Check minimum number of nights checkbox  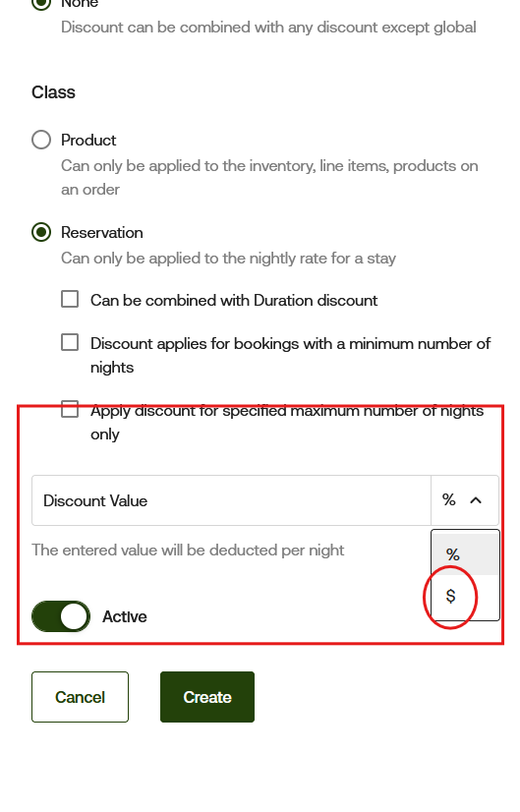(70, 342)
